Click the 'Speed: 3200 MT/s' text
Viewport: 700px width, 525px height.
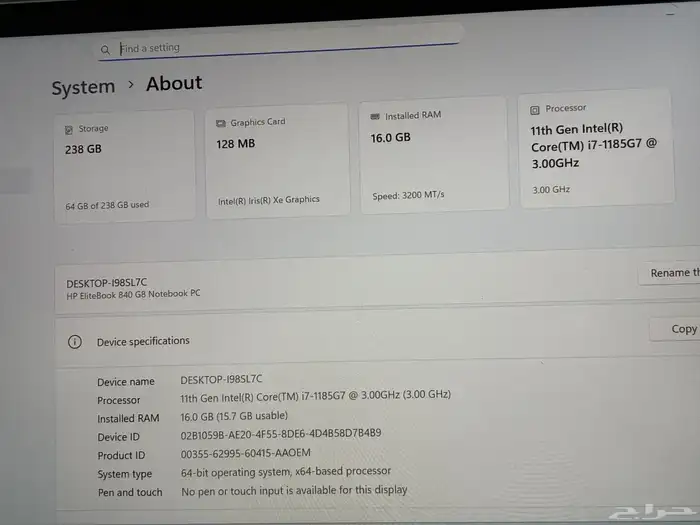[x=408, y=196]
